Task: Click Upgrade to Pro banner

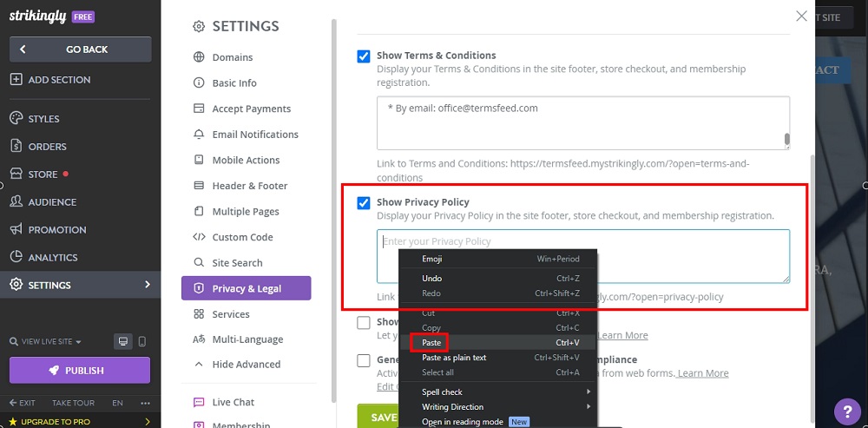Action: pos(80,421)
